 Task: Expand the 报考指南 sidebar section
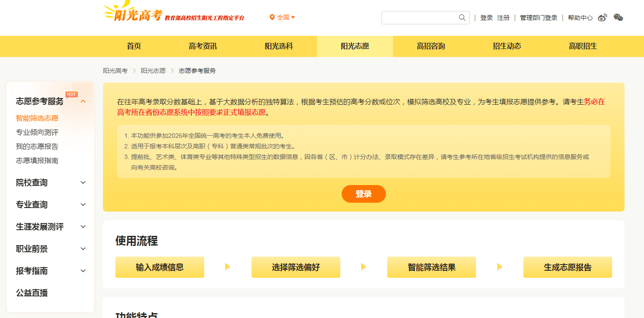click(83, 271)
